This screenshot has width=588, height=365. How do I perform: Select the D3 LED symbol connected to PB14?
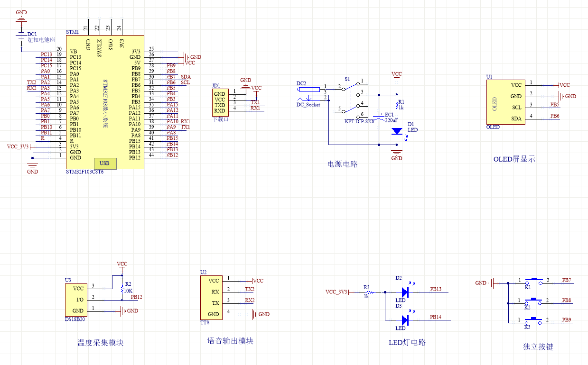[x=405, y=320]
